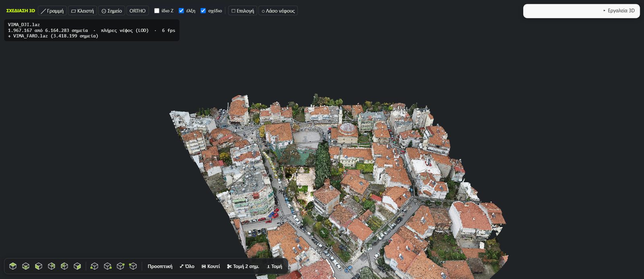The width and height of the screenshot is (644, 279).
Task: Select the front-left face view cube
Action: click(x=39, y=266)
